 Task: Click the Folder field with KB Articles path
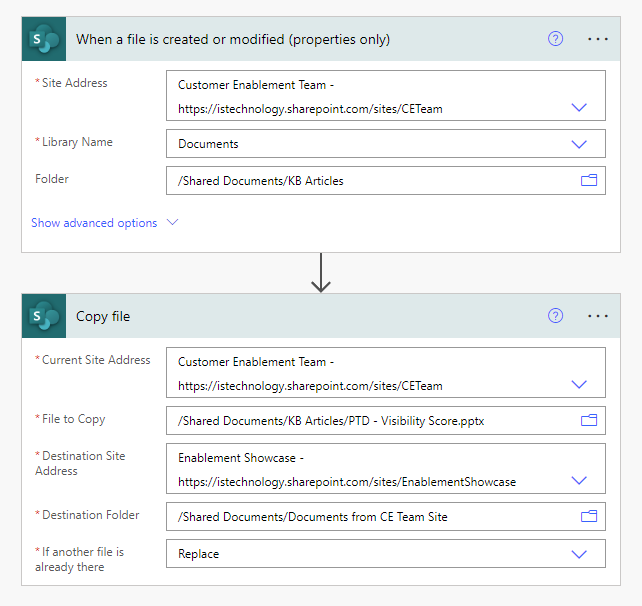(x=386, y=181)
